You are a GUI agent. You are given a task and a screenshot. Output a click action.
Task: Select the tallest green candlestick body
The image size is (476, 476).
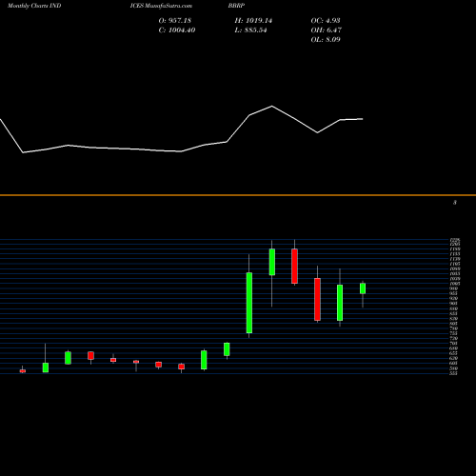tap(249, 303)
